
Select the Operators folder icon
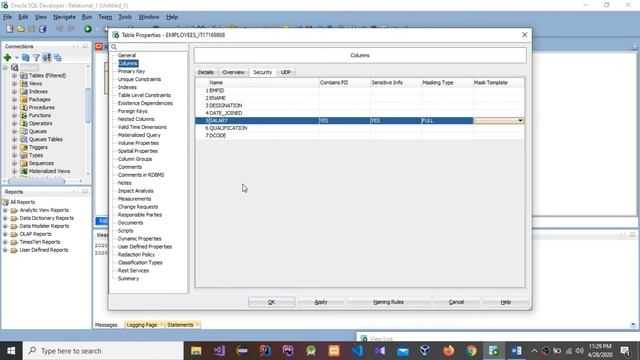tap(24, 123)
